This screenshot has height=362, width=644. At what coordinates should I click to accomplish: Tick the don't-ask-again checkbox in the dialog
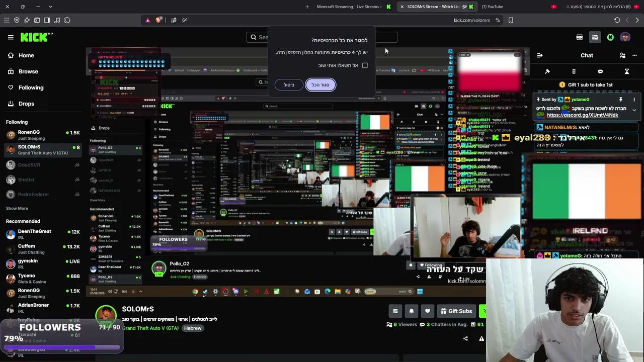pos(365,65)
